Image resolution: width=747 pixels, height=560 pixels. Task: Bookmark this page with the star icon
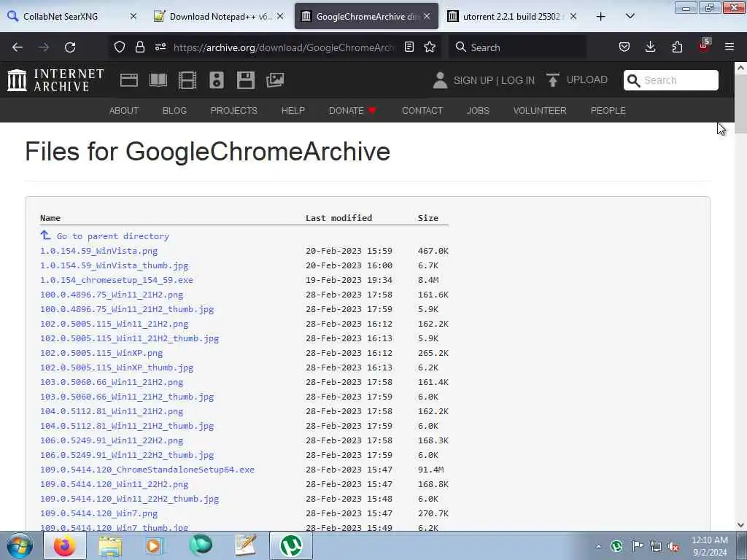point(430,47)
